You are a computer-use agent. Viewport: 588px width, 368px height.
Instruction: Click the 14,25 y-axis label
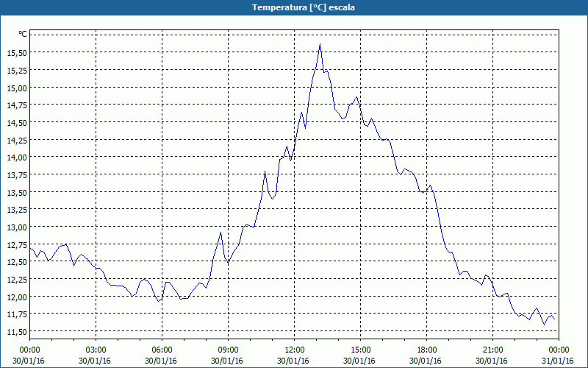tap(17, 140)
